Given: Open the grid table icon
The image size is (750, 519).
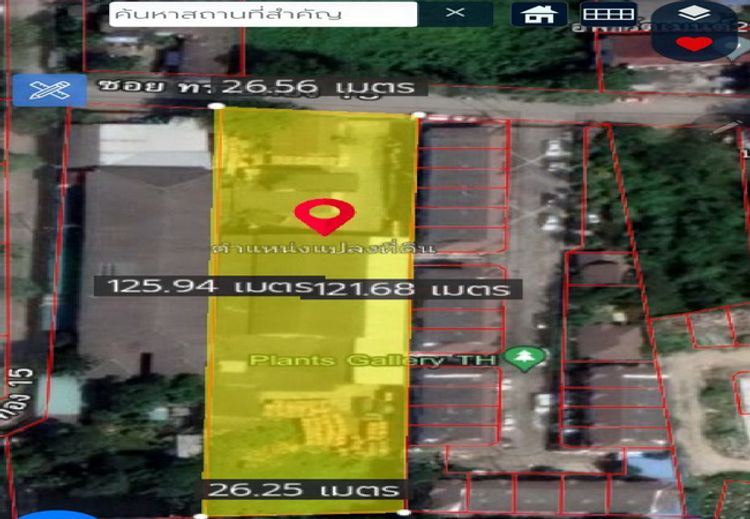Looking at the screenshot, I should tap(608, 14).
